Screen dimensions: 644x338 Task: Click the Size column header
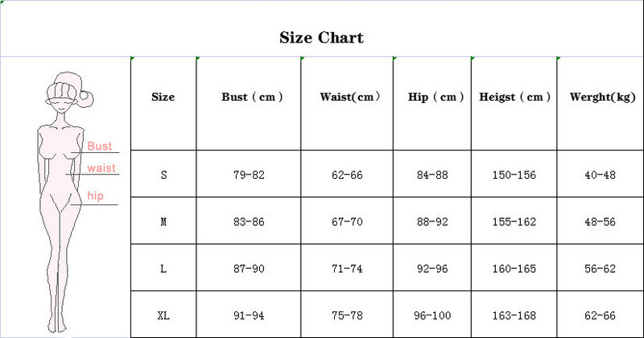(163, 97)
